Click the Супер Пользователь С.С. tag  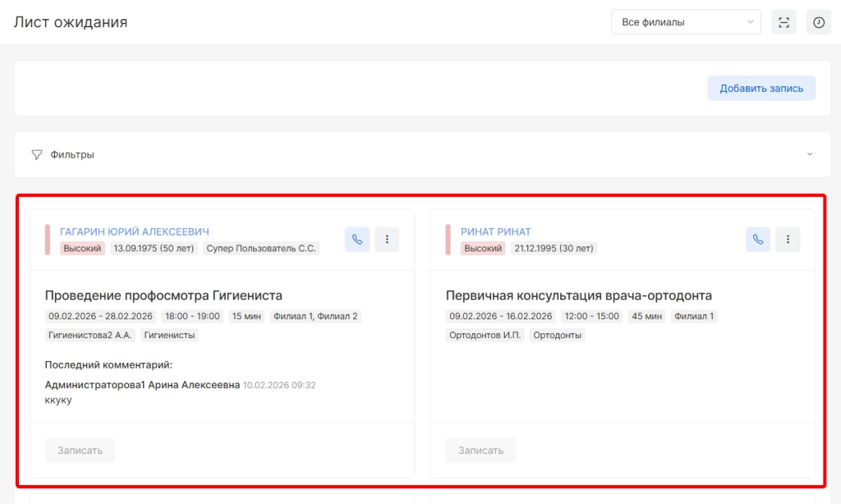point(261,248)
